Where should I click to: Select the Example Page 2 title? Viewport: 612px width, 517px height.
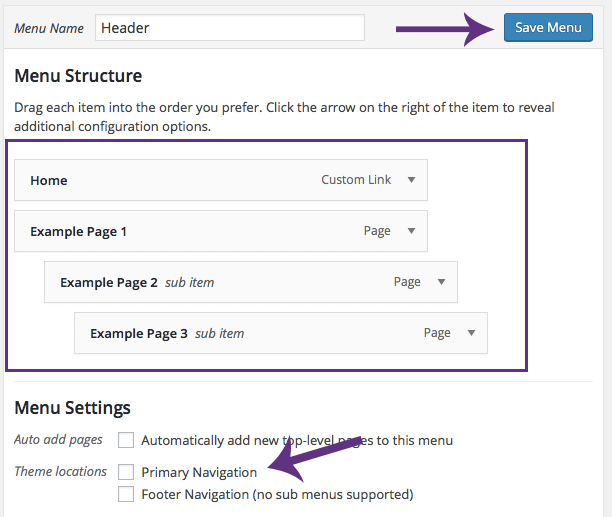pyautogui.click(x=108, y=283)
